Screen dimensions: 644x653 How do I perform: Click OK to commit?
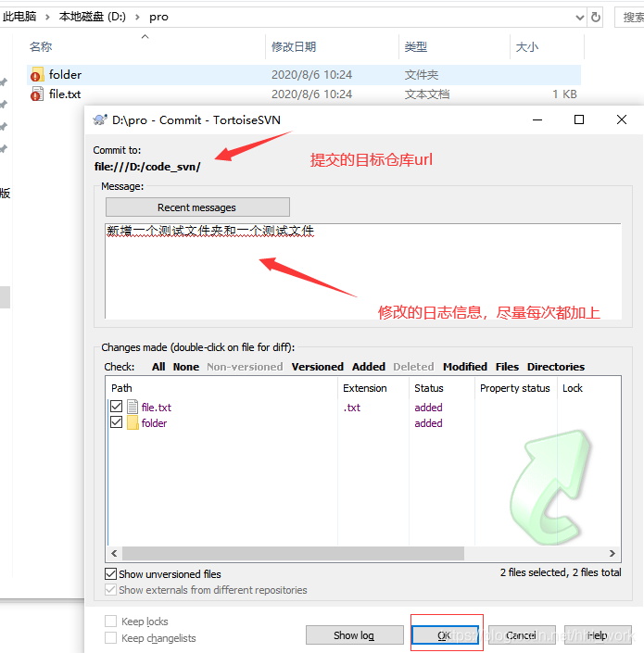[445, 635]
